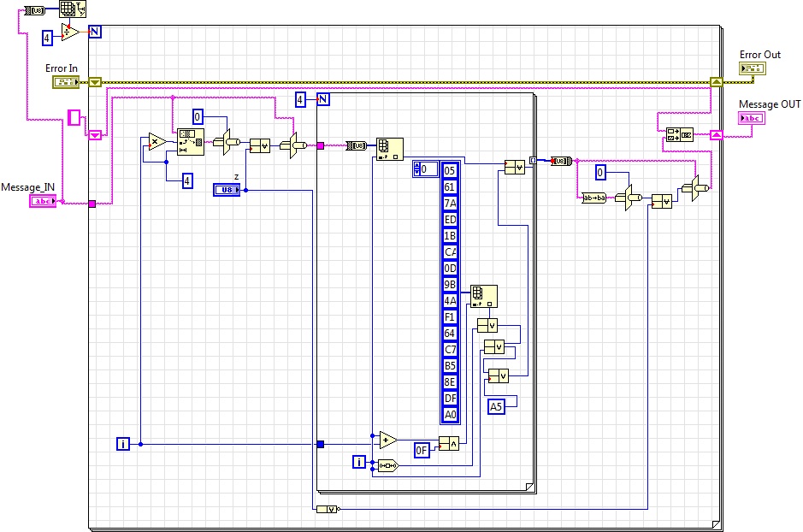Click the inner For Loop count terminal N
The image size is (803, 532).
[x=322, y=99]
